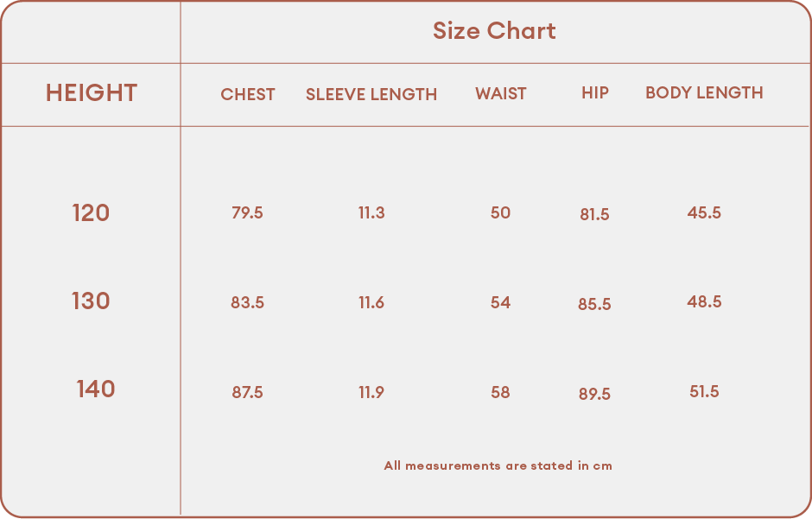Click the measurements stated in cm note

(x=498, y=465)
